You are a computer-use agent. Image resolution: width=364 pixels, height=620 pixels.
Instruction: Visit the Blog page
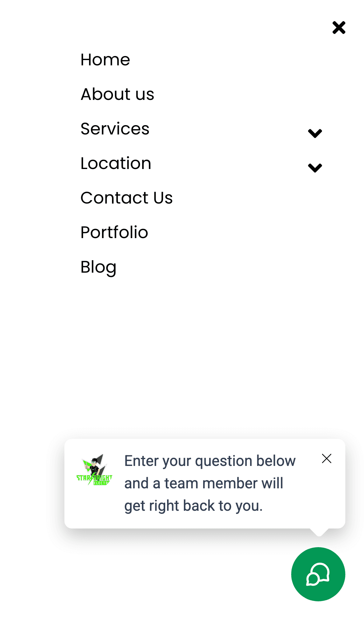pos(98,267)
